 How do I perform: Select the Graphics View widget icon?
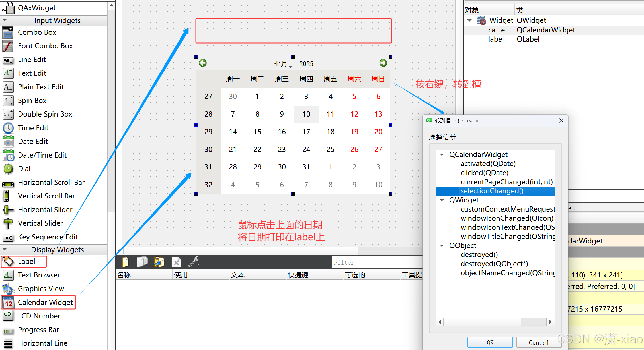8,289
